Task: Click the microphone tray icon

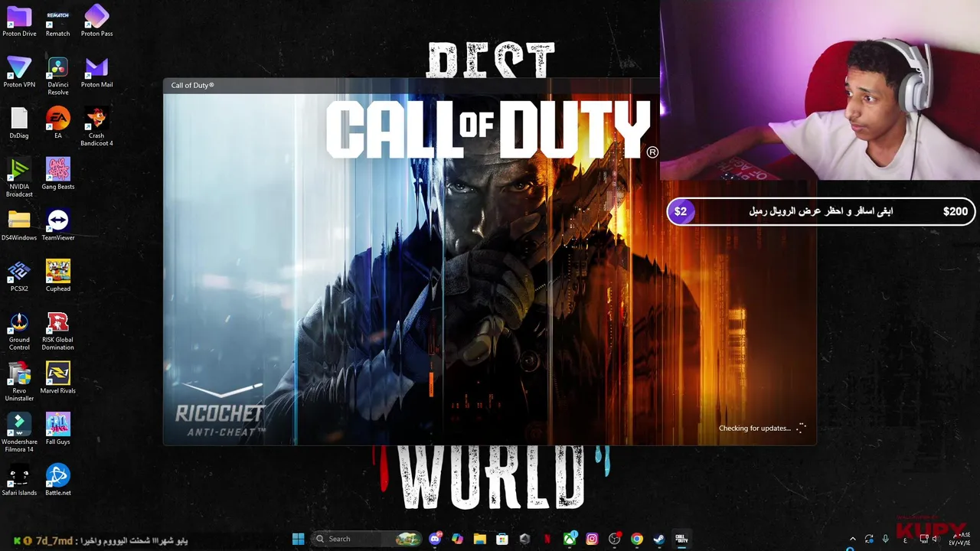Action: [886, 539]
